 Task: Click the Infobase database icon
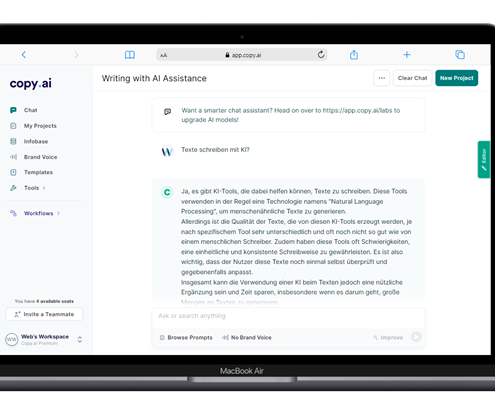(13, 141)
